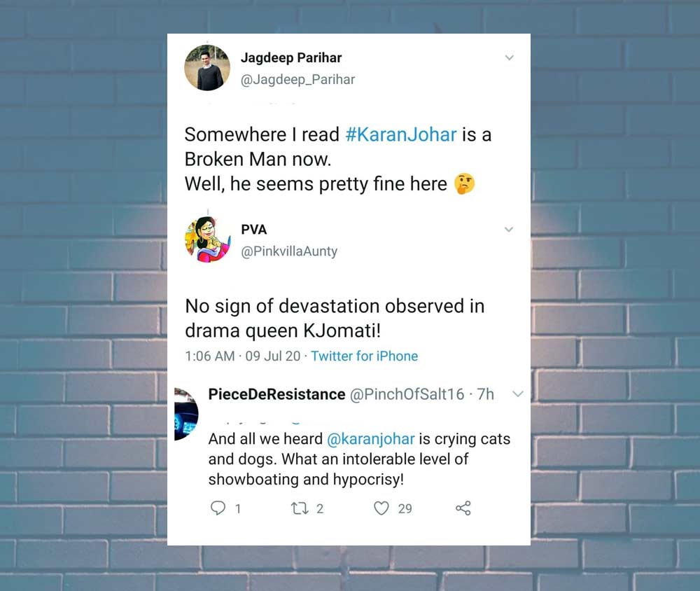Expand the menu chevron on PieceDeResistance's reply
Image resolution: width=700 pixels, height=591 pixels.
[x=517, y=394]
